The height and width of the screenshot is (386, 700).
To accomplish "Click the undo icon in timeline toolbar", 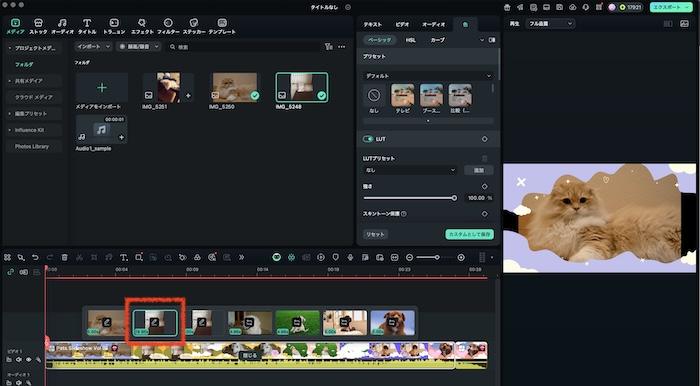I will [35, 257].
